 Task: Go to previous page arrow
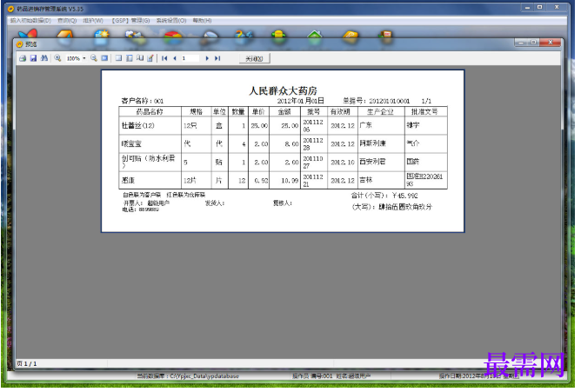tap(175, 58)
